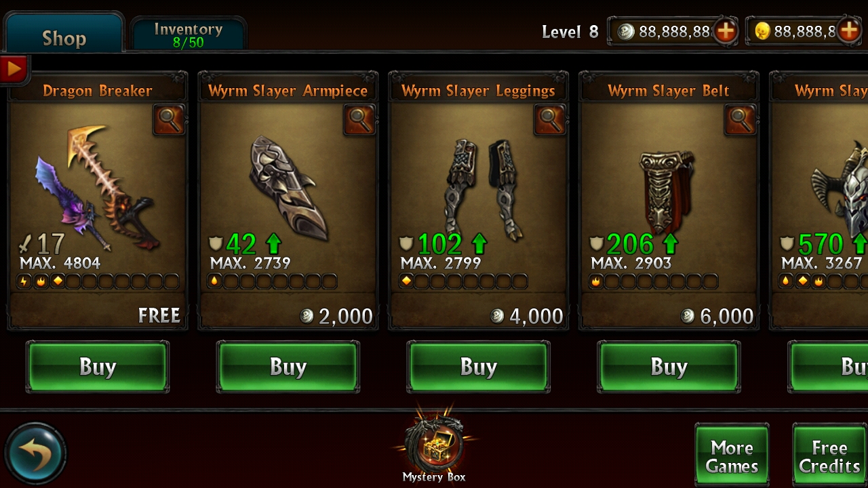Expand the red play arrow side panel
This screenshot has width=868, height=488.
[14, 68]
